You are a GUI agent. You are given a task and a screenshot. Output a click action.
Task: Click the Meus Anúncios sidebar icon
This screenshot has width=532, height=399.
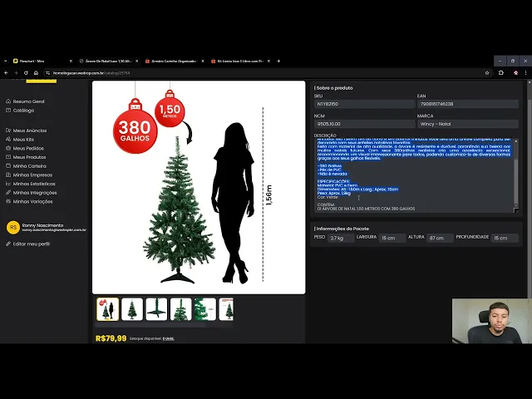tap(8, 131)
